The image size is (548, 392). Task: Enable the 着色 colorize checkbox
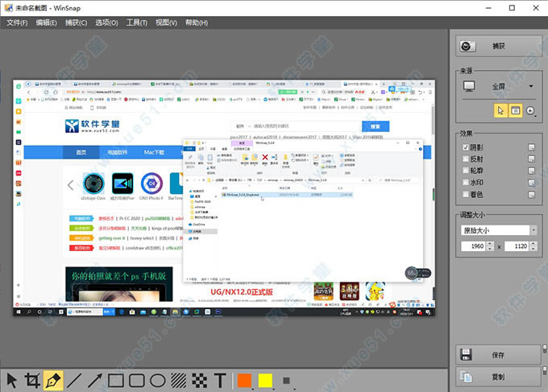click(x=466, y=194)
